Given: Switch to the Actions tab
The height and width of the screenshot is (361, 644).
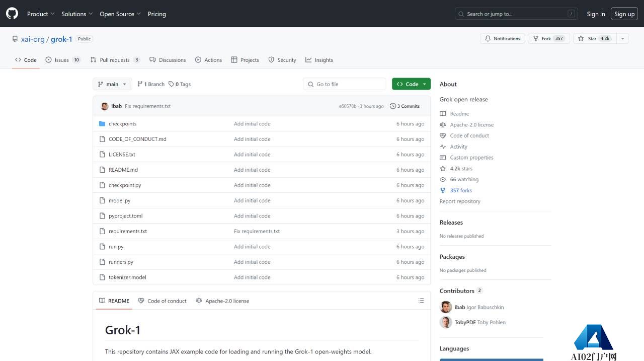Looking at the screenshot, I should click(208, 60).
